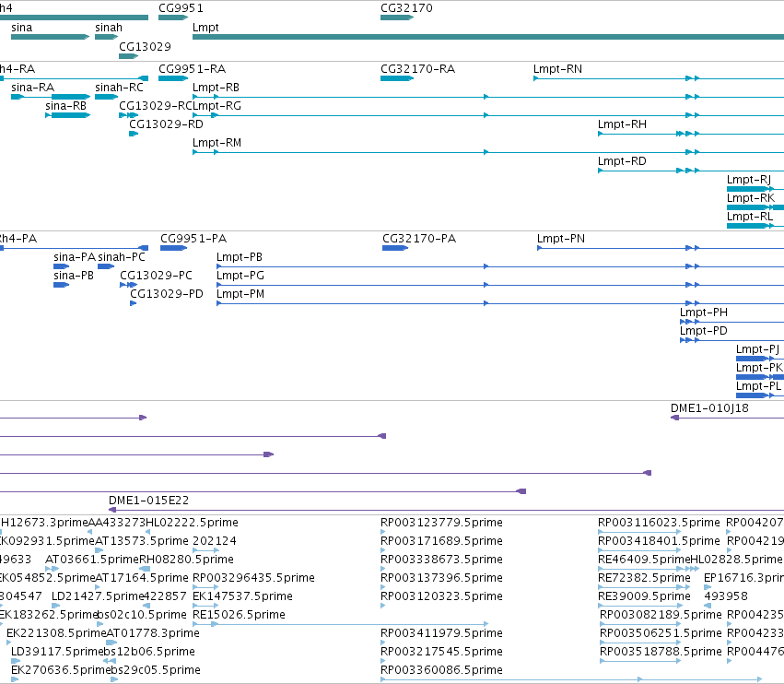The height and width of the screenshot is (684, 784).
Task: Select EST RP003082189.5prime
Action: click(x=661, y=615)
